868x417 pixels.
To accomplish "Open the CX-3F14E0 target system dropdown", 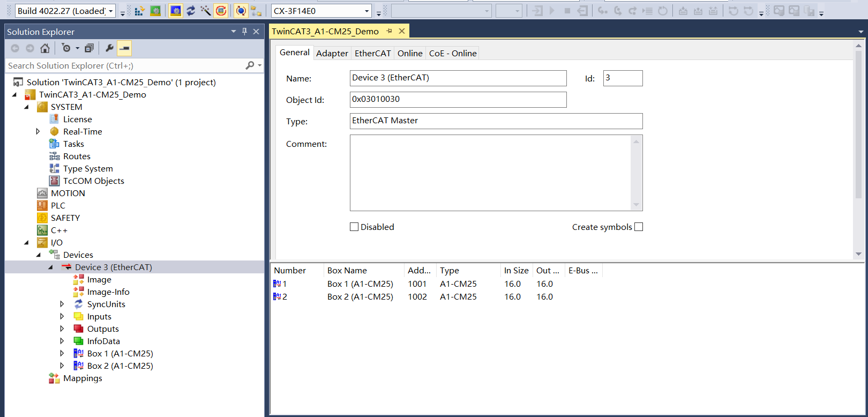I will click(367, 11).
